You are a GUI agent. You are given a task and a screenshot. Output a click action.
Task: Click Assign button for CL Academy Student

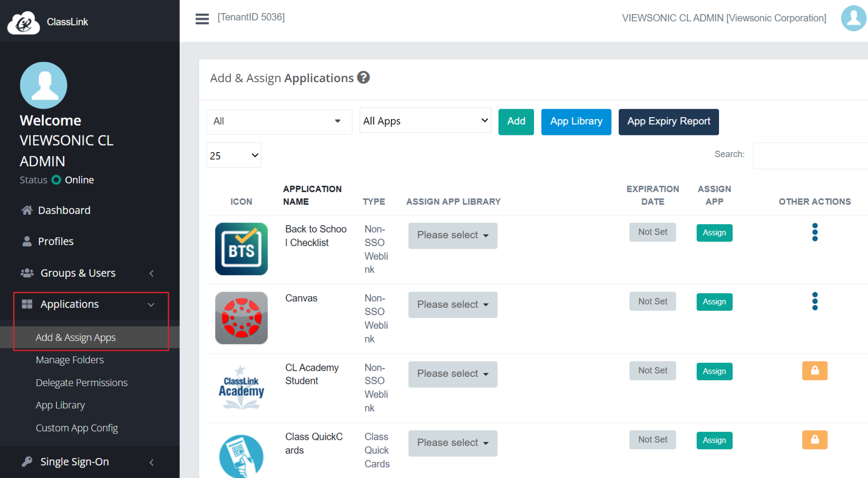click(x=714, y=371)
